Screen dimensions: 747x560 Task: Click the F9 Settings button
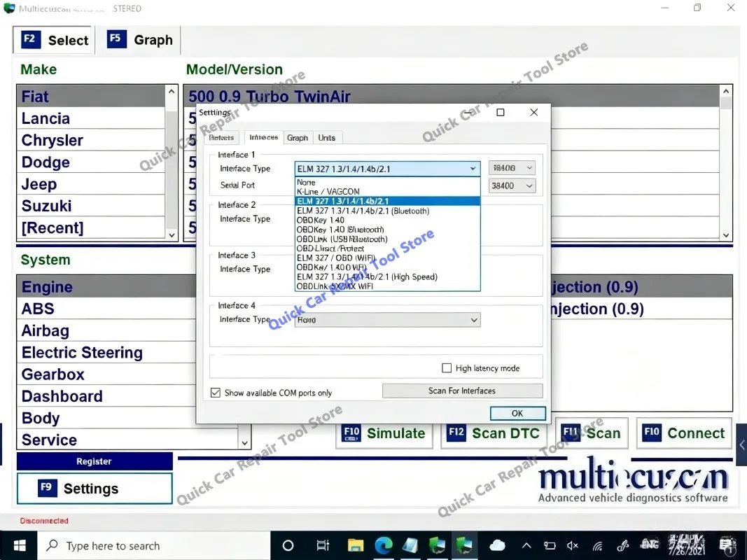tap(95, 489)
